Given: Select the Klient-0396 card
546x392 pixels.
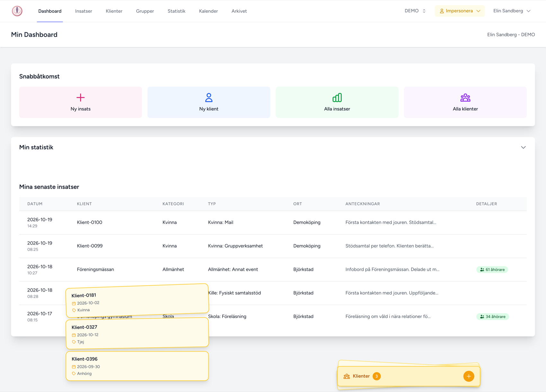Looking at the screenshot, I should (137, 366).
